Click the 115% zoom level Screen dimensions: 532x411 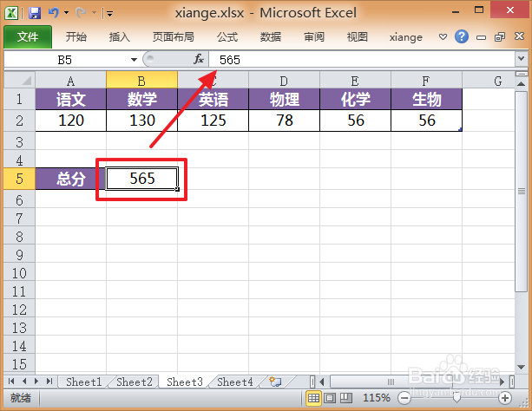tap(377, 398)
